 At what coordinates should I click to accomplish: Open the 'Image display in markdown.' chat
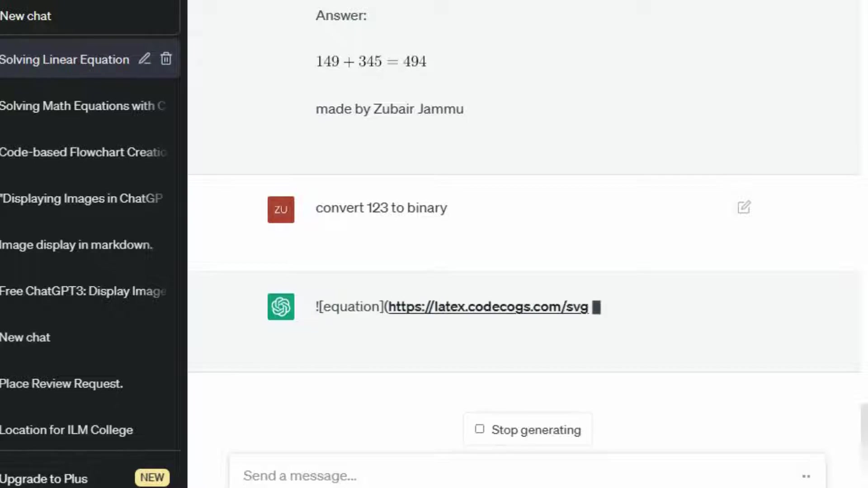pos(76,245)
